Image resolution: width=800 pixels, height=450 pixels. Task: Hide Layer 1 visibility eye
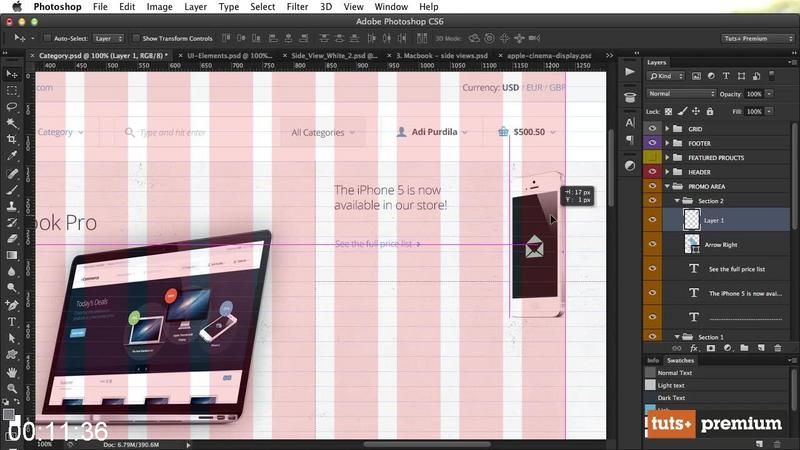click(652, 219)
